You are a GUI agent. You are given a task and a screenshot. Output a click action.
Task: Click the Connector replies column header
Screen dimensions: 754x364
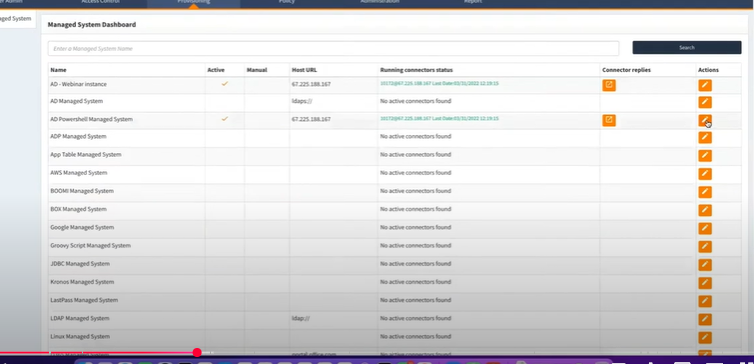pos(626,70)
